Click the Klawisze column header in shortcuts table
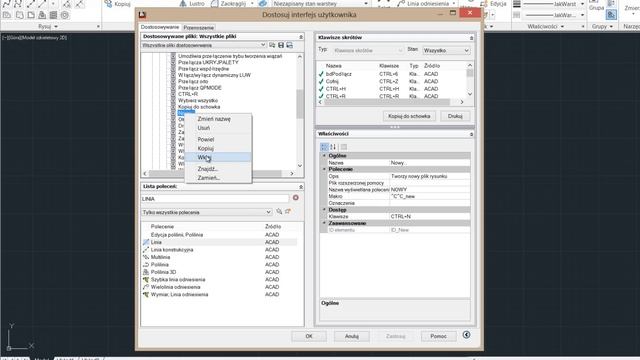This screenshot has width=640, height=360. coord(389,66)
